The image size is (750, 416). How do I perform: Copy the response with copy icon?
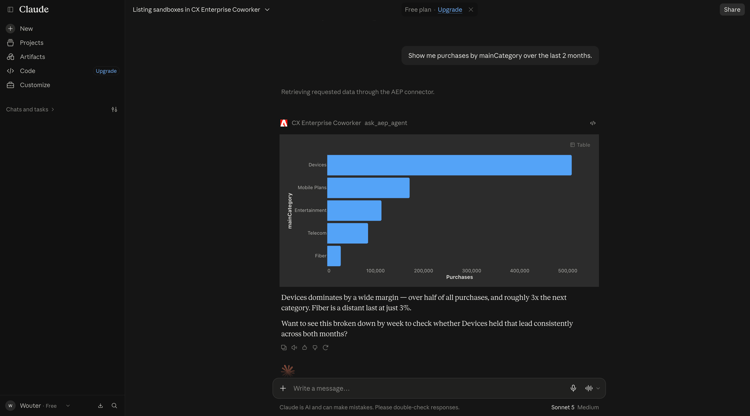pos(284,348)
